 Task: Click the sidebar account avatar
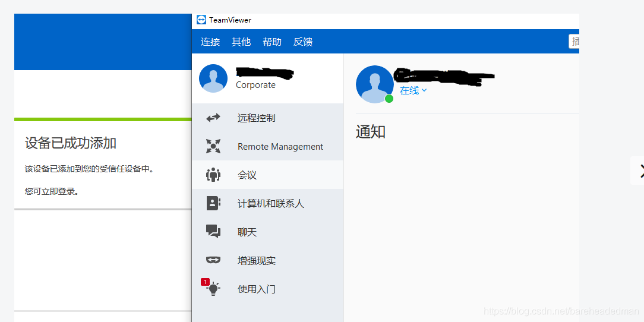click(x=213, y=78)
